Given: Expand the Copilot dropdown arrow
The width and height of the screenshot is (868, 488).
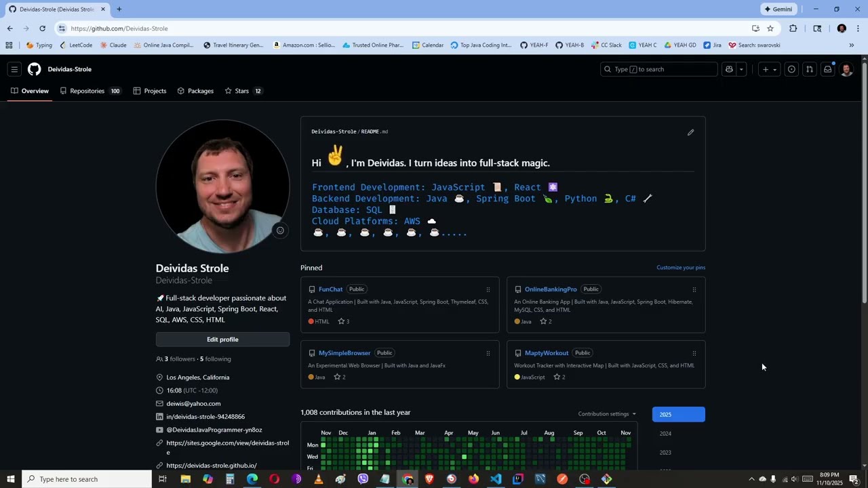Looking at the screenshot, I should click(741, 69).
